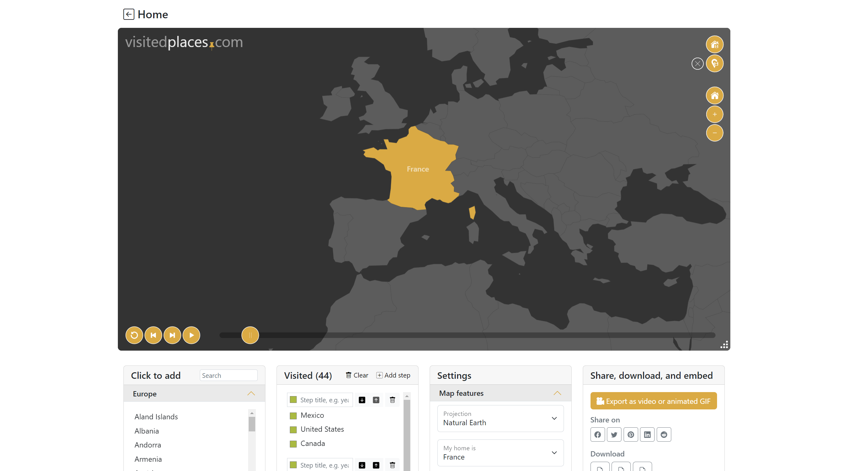Share map on Facebook
The height and width of the screenshot is (471, 868).
(x=597, y=434)
